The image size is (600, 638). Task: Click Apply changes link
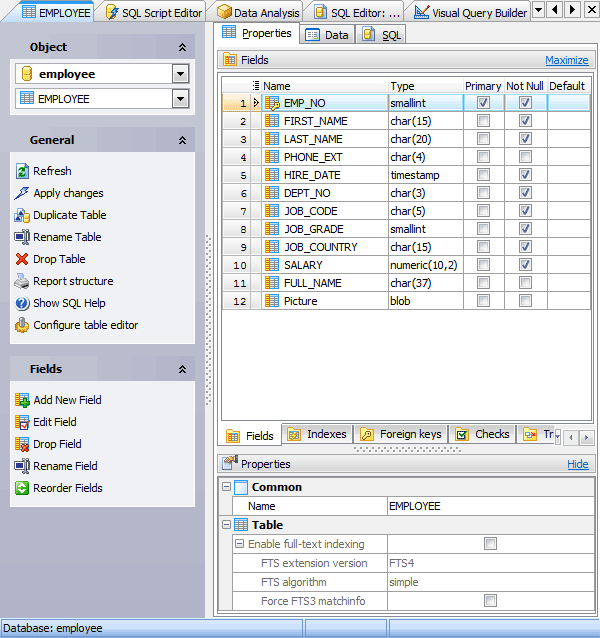click(x=68, y=193)
